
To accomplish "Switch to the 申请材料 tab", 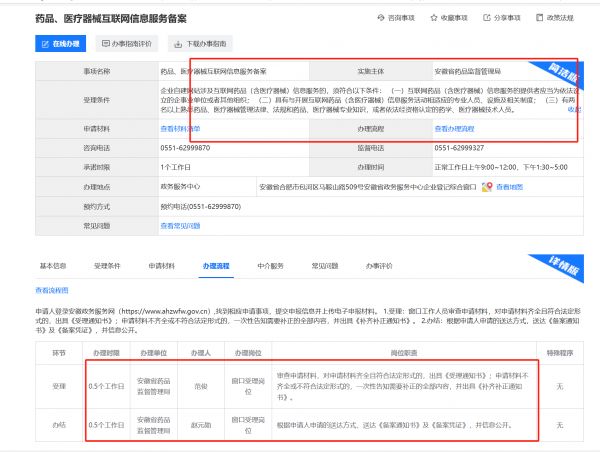I will [x=161, y=266].
